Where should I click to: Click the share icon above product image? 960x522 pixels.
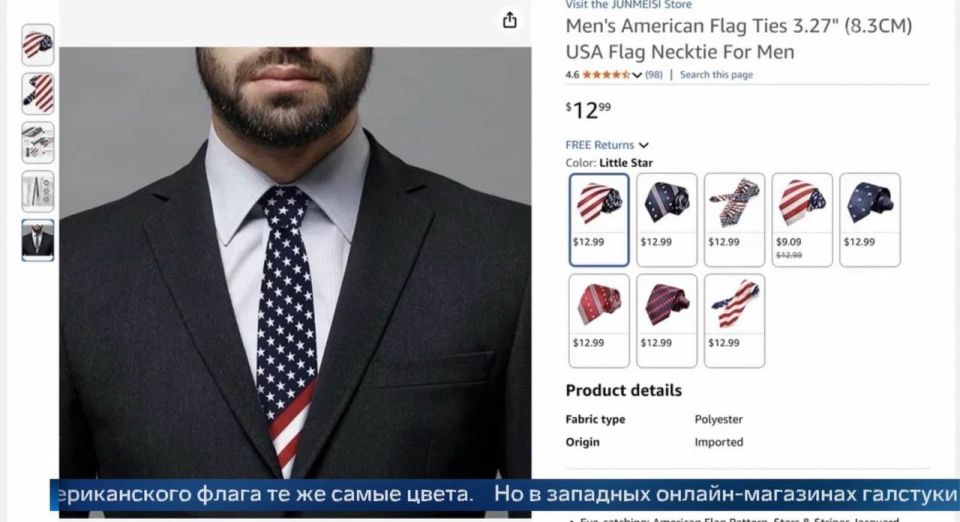pyautogui.click(x=509, y=20)
